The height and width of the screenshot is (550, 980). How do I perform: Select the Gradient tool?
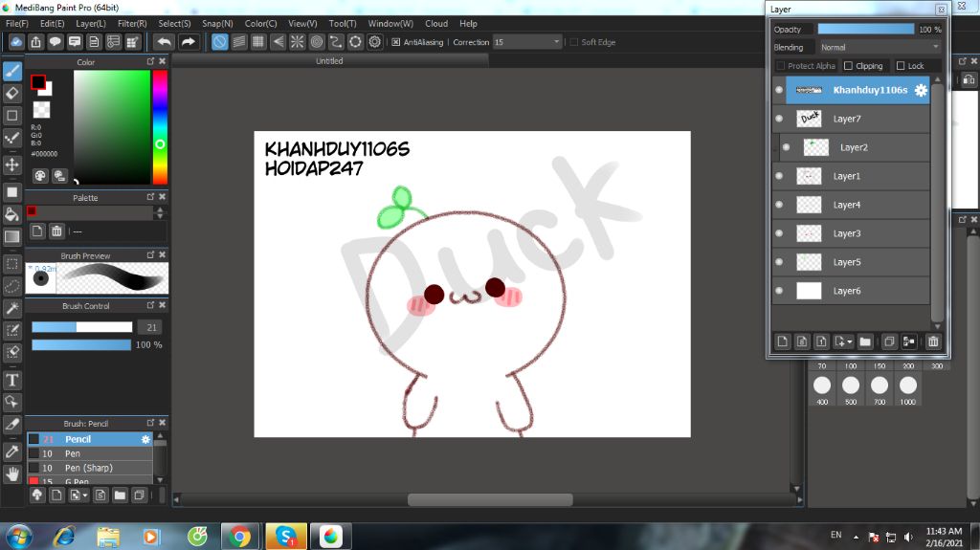[11, 237]
